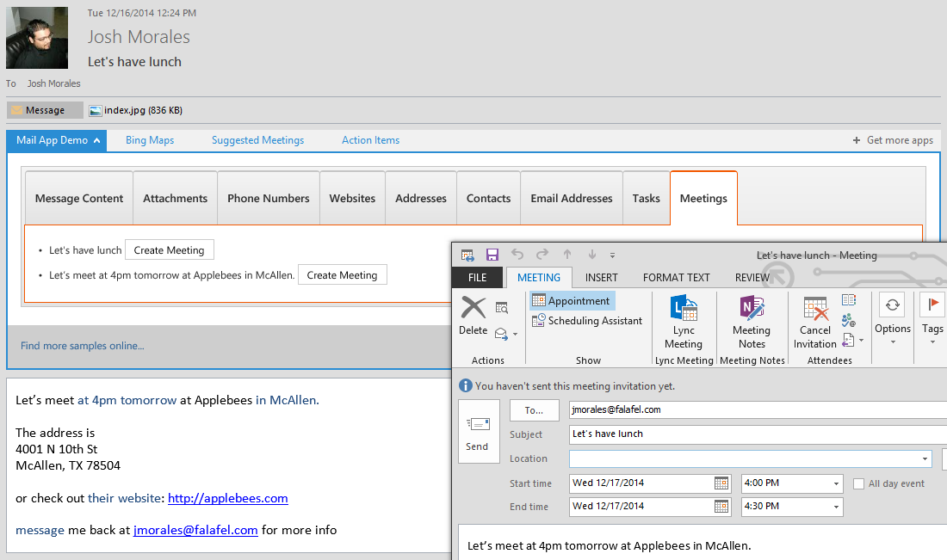
Task: Switch to the FORMAT TEXT ribbon tab
Action: coord(676,277)
